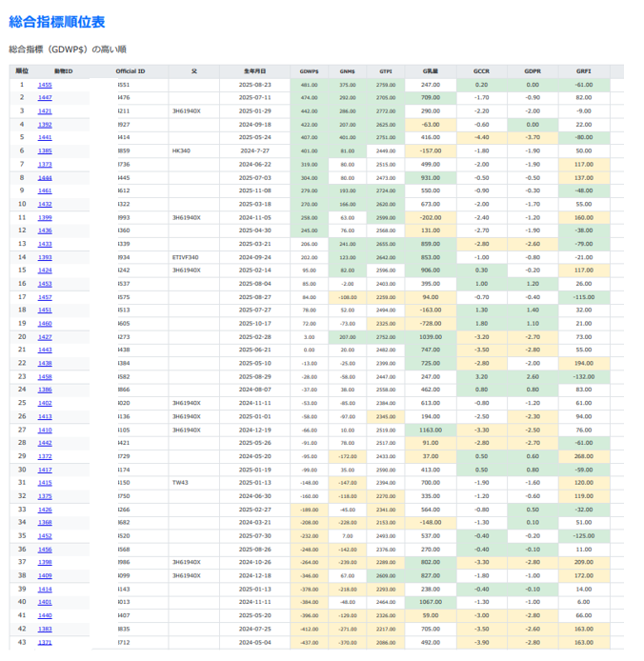Open animal ID 1402 link

(45, 403)
